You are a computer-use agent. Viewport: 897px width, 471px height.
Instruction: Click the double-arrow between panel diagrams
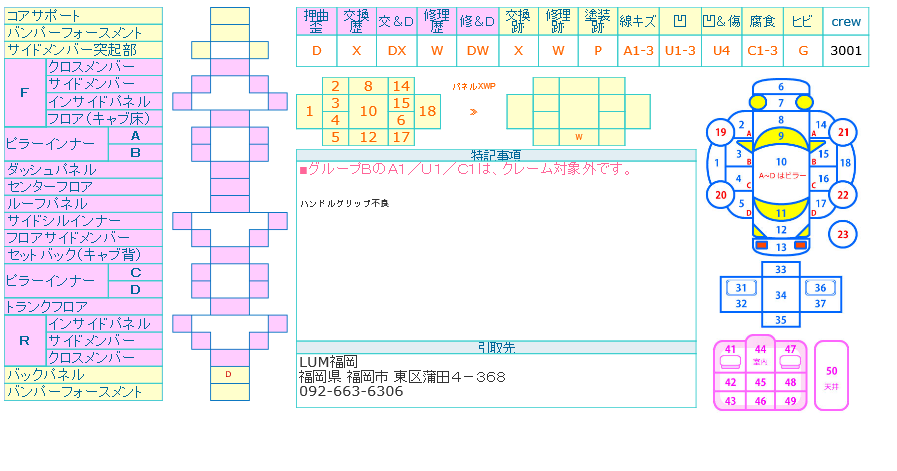[472, 112]
